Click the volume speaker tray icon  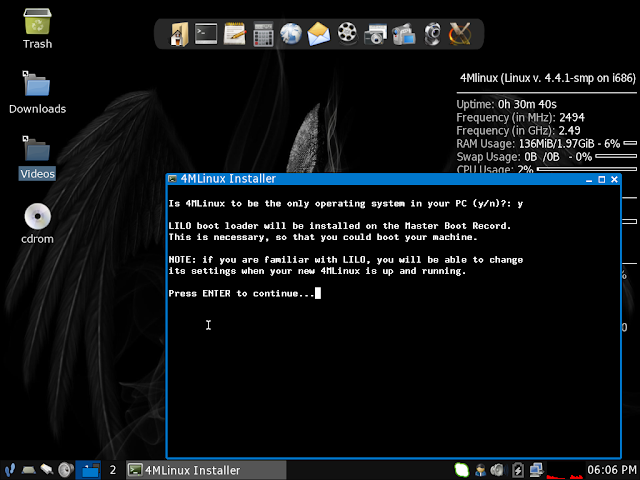(x=499, y=470)
